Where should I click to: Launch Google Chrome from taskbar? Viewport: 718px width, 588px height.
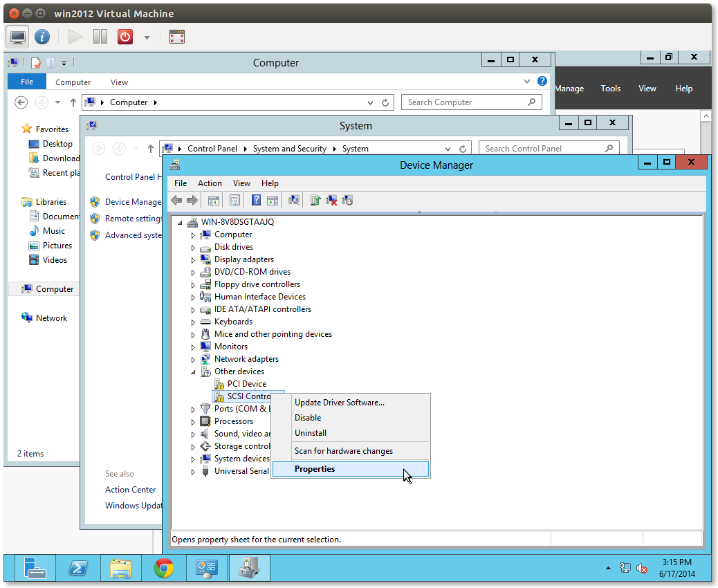(x=164, y=568)
